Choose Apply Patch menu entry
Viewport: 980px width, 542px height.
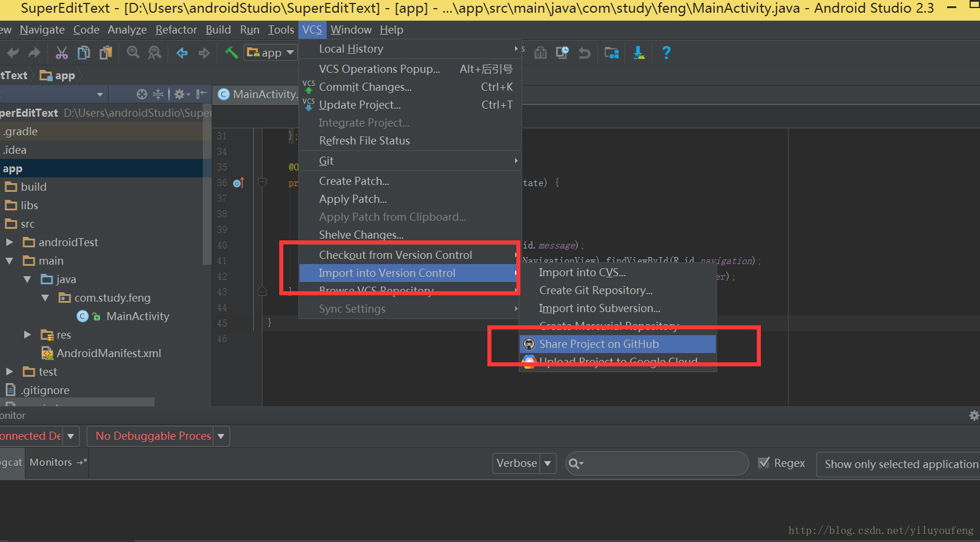click(x=410, y=199)
